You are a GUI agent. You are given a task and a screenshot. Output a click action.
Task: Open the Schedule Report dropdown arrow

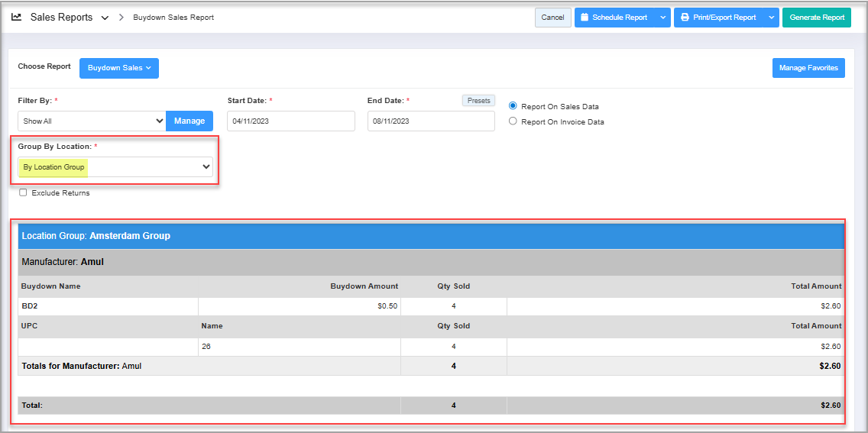point(662,18)
